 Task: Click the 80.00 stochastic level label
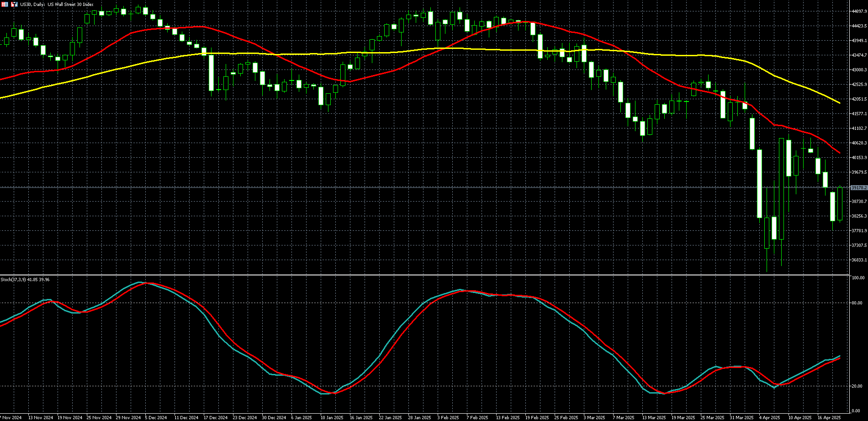tap(857, 303)
